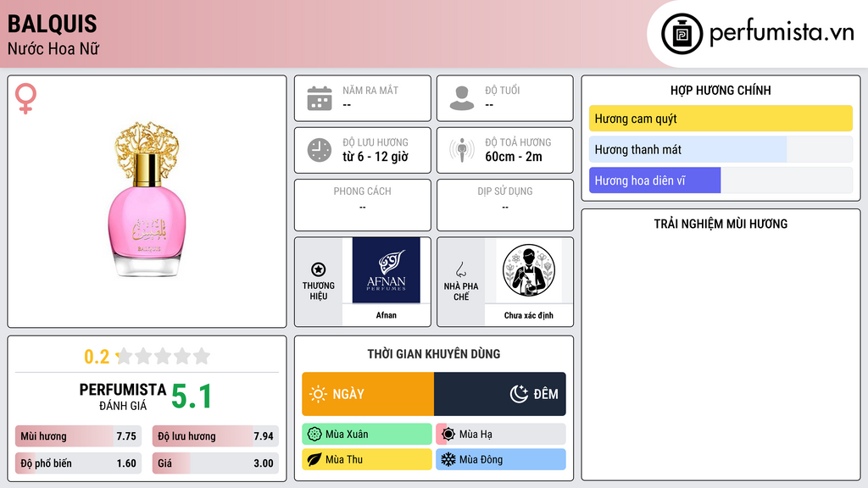Choose the Mùa Đông season chip
This screenshot has width=868, height=488.
[x=501, y=459]
